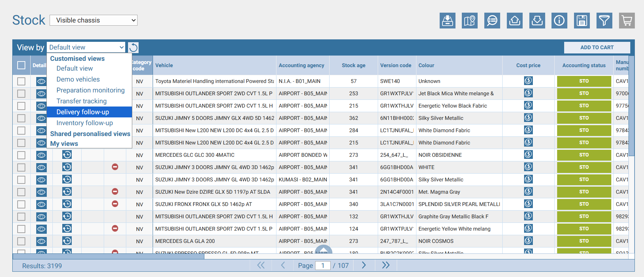This screenshot has height=277, width=644.
Task: View details of the Toyota Materiel Handling row
Action: pos(41,81)
